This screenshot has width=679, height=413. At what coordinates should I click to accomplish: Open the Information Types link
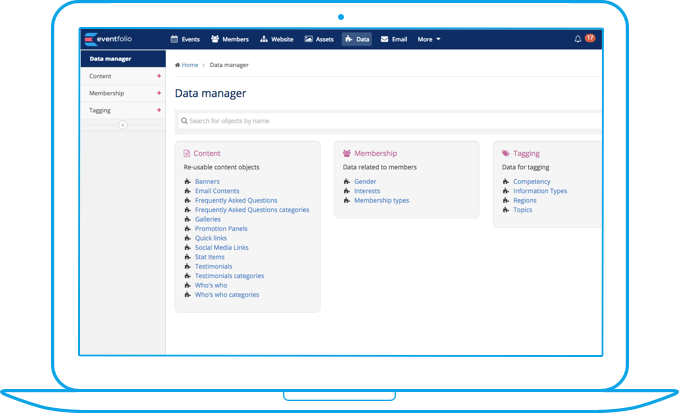point(540,191)
